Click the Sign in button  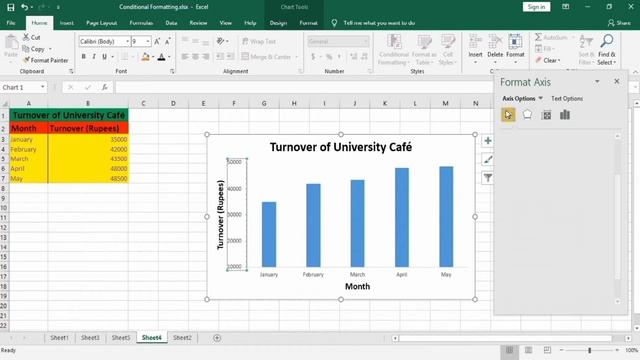tap(536, 7)
